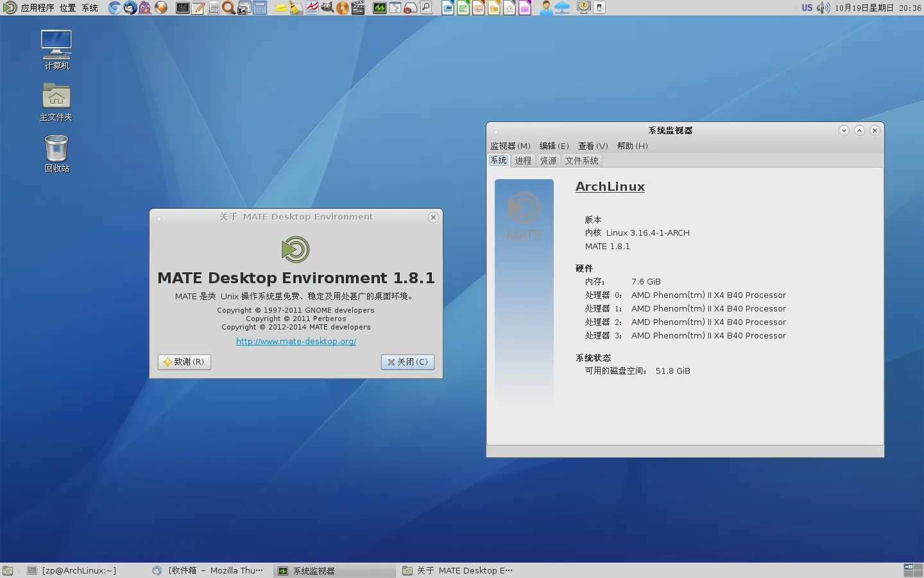Open the terminal launcher icon
Image resolution: width=924 pixels, height=578 pixels.
183,8
